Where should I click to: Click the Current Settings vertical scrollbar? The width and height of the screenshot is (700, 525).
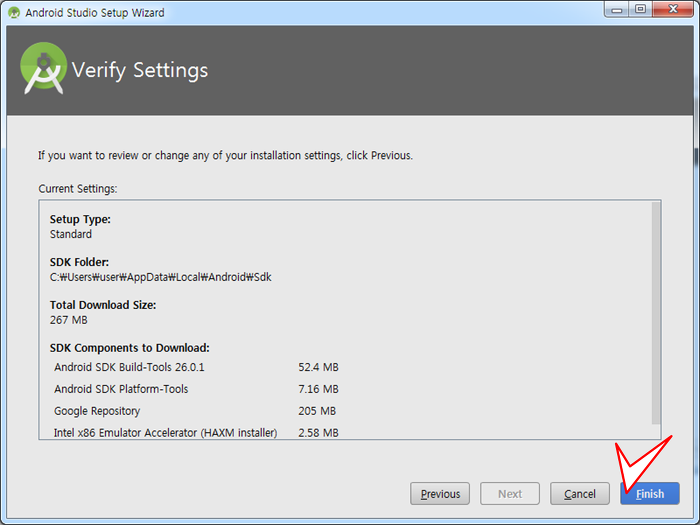pos(656,313)
